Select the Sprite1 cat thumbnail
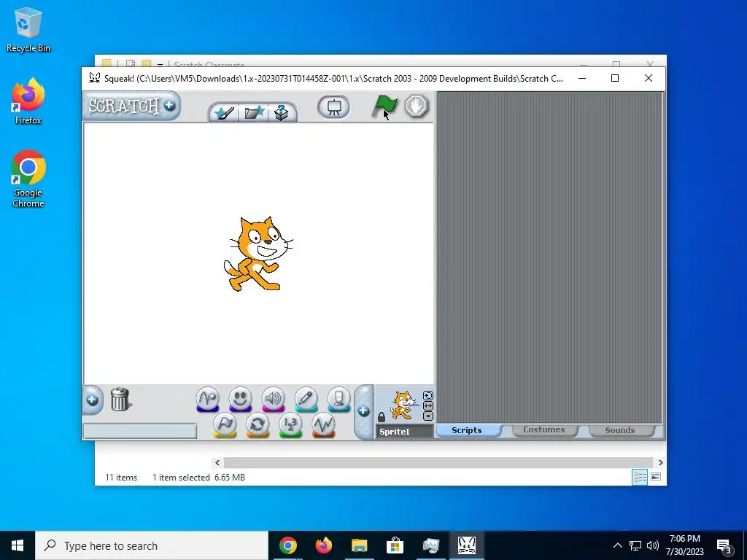The image size is (747, 560). coord(403,405)
